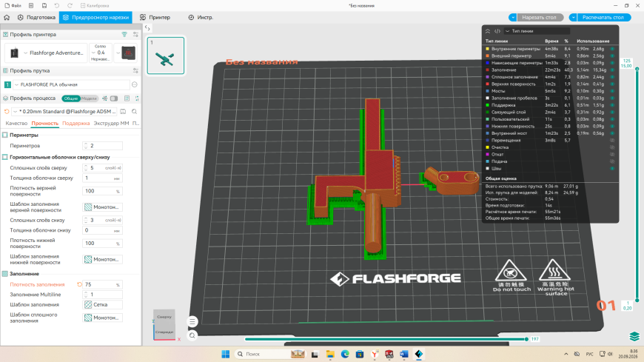Click the save project icon in title bar
644x362 pixels.
(x=44, y=5)
